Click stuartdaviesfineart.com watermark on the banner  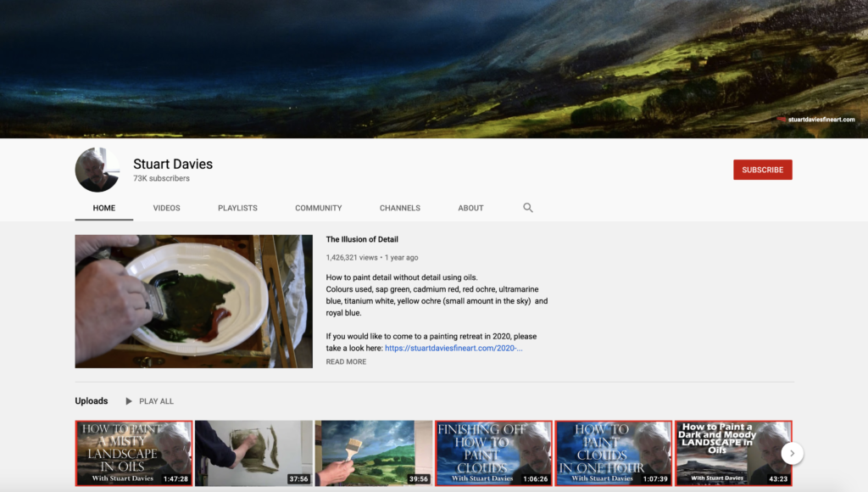(x=818, y=120)
